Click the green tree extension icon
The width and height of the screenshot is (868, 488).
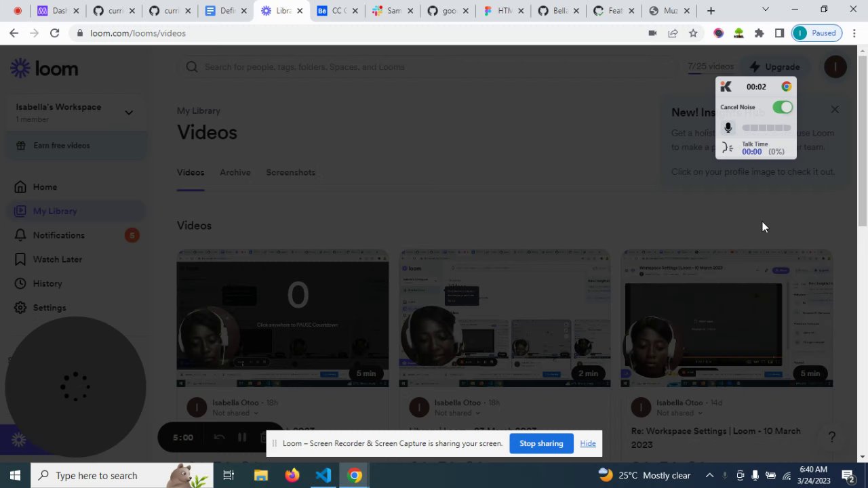pyautogui.click(x=738, y=33)
